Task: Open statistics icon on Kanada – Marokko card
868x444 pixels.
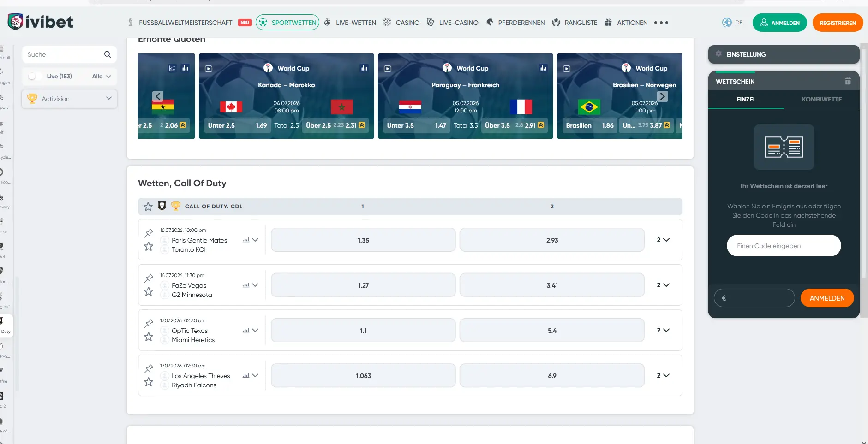Action: point(364,68)
